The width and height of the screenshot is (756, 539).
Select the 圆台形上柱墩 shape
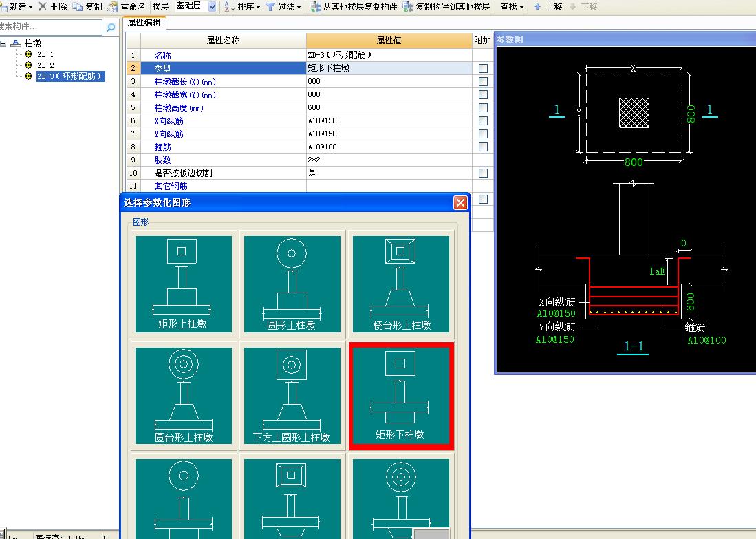[183, 396]
